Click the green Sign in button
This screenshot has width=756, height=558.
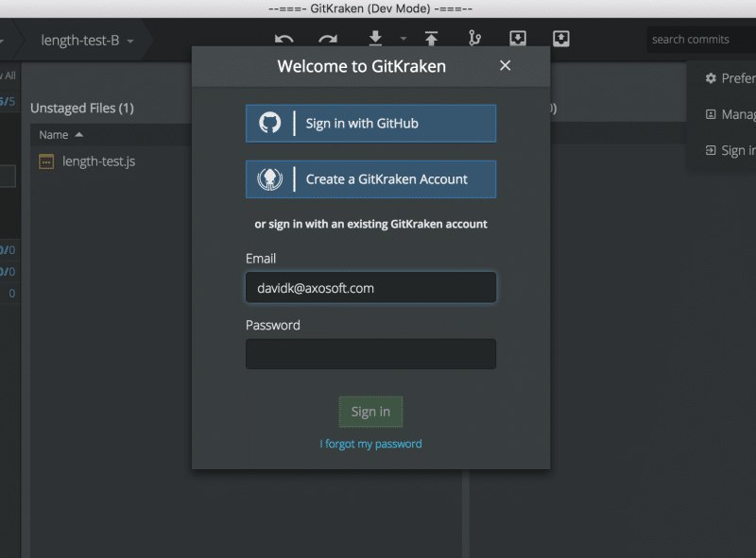370,412
